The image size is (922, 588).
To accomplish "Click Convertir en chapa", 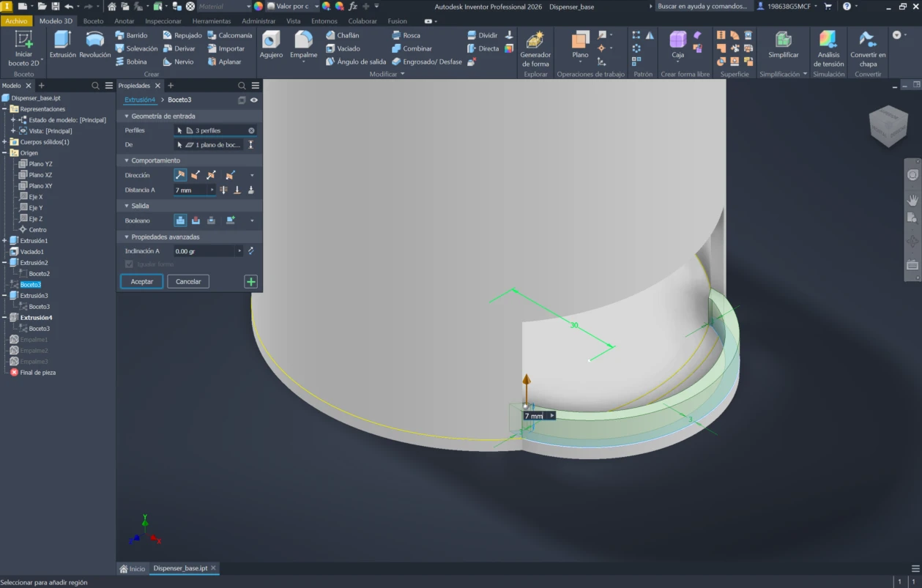I will coord(868,49).
